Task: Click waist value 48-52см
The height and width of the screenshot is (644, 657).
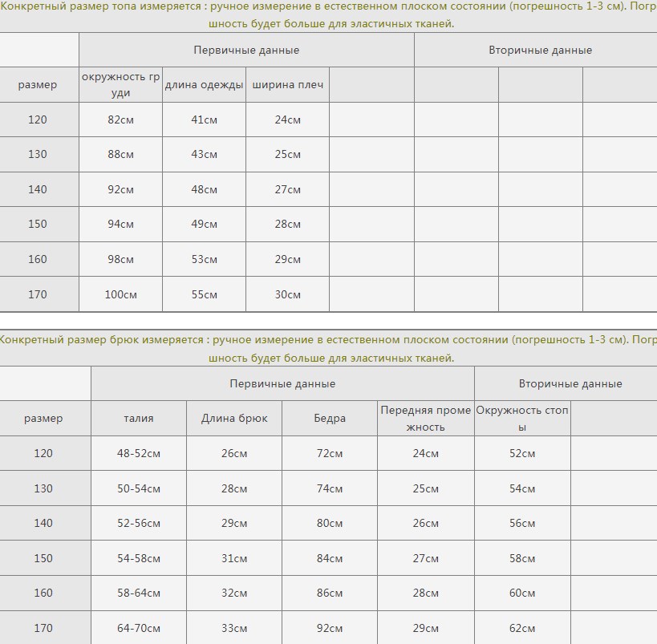Action: point(139,454)
